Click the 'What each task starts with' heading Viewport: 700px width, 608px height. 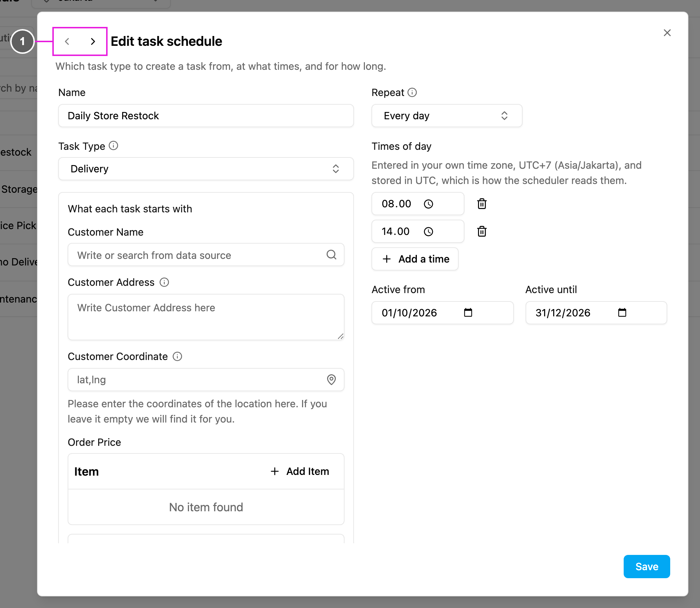coord(130,209)
